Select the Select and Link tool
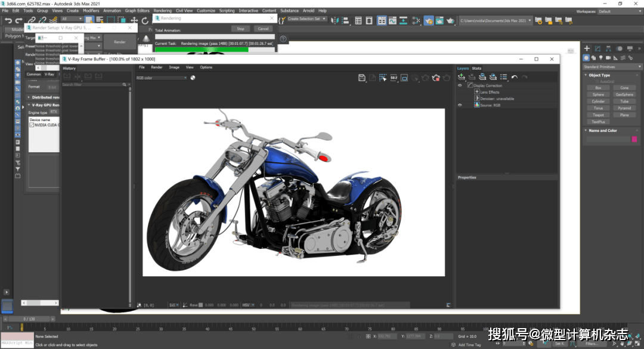 [32, 20]
